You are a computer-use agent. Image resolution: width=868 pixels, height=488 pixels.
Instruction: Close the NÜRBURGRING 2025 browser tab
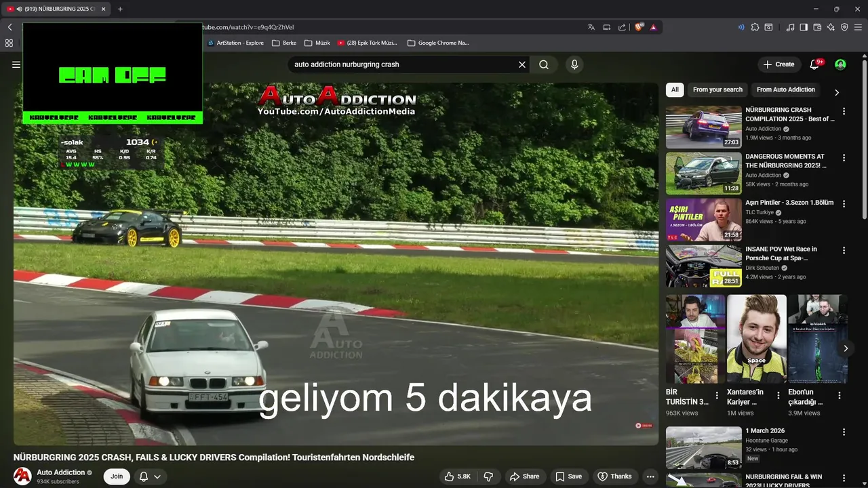[x=104, y=9]
